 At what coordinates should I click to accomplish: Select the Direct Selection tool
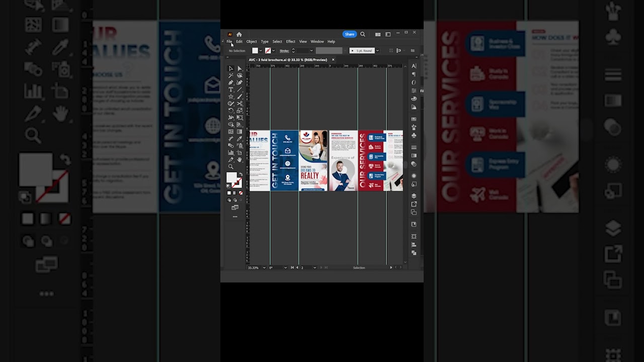click(x=239, y=68)
